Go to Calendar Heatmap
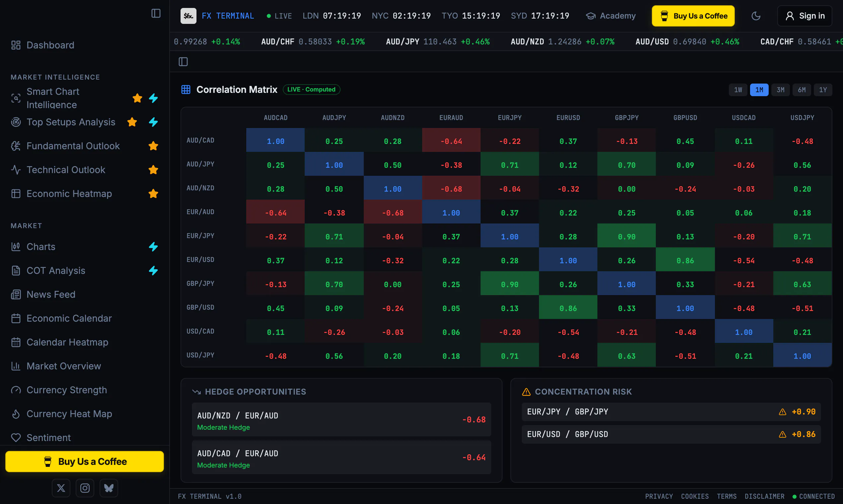843x504 pixels. pyautogui.click(x=85, y=342)
